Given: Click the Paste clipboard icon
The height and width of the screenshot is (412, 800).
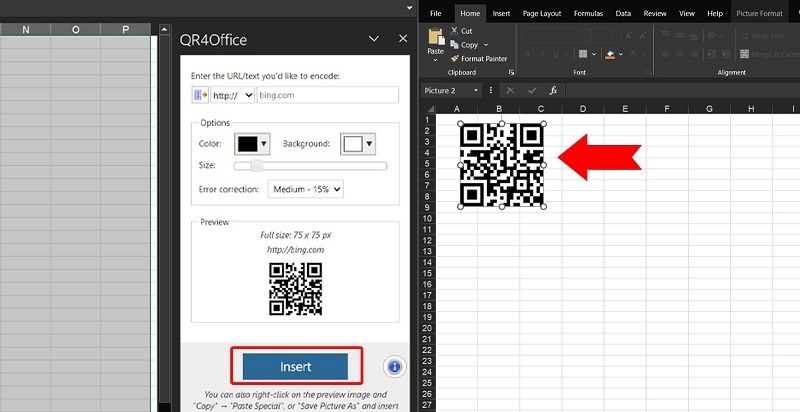Looking at the screenshot, I should 435,38.
